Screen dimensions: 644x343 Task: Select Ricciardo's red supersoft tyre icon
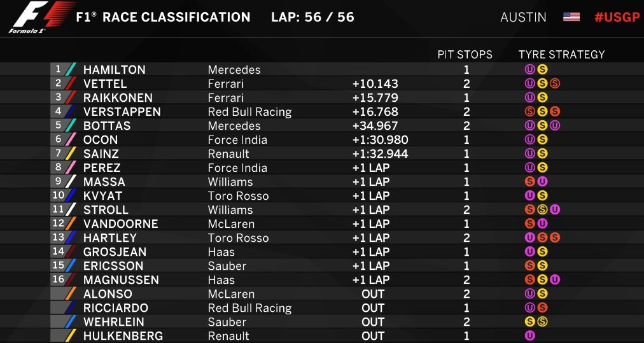542,308
